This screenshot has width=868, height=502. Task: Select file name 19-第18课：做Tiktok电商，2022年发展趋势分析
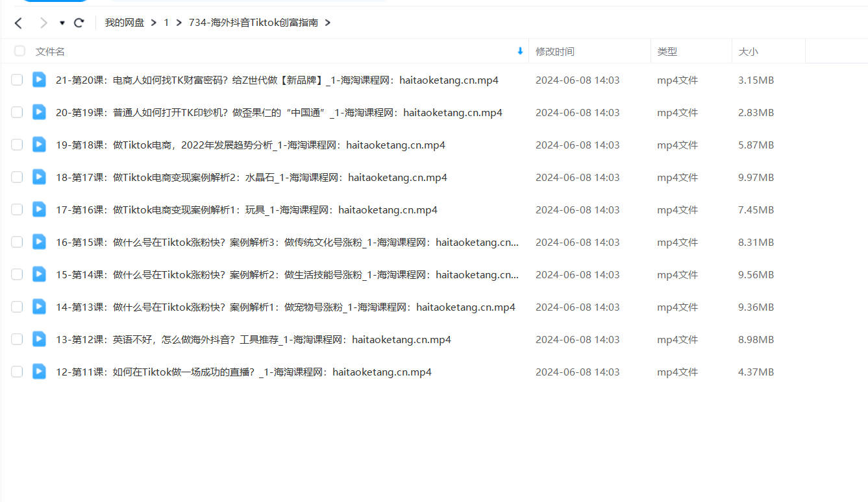pyautogui.click(x=251, y=145)
